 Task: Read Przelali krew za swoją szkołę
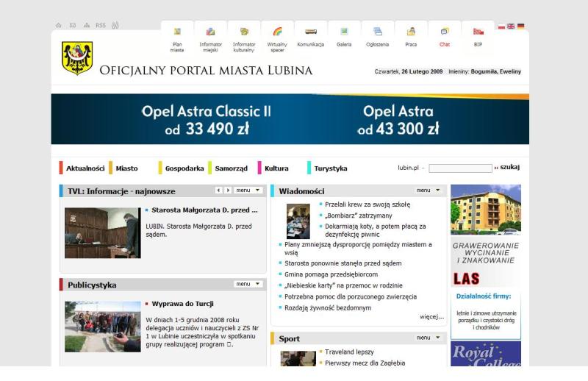[x=367, y=204]
